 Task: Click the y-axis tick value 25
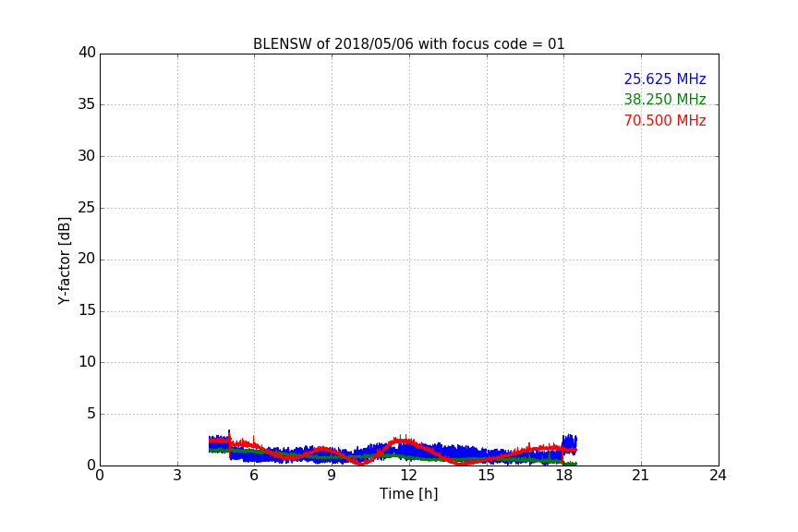tap(87, 207)
